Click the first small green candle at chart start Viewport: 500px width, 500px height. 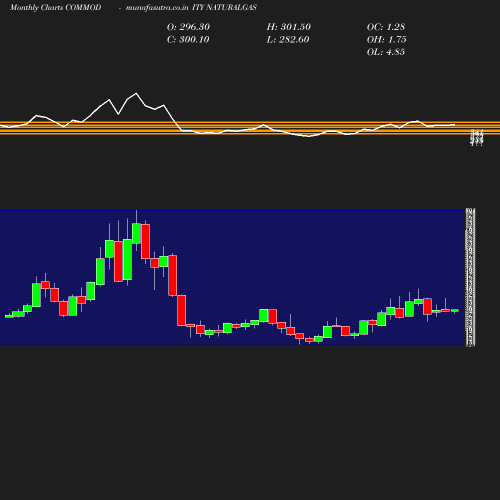[9, 316]
